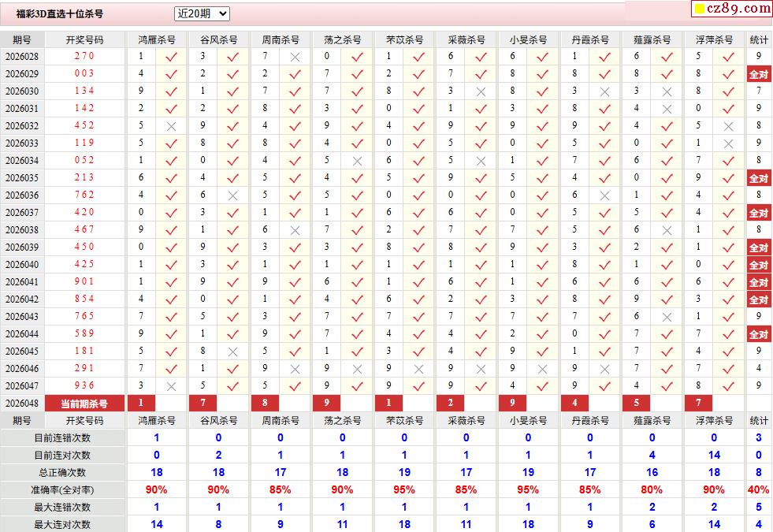This screenshot has width=773, height=532.
Task: Select the X mark in 谷风杀号 row 2026036
Action: click(232, 195)
